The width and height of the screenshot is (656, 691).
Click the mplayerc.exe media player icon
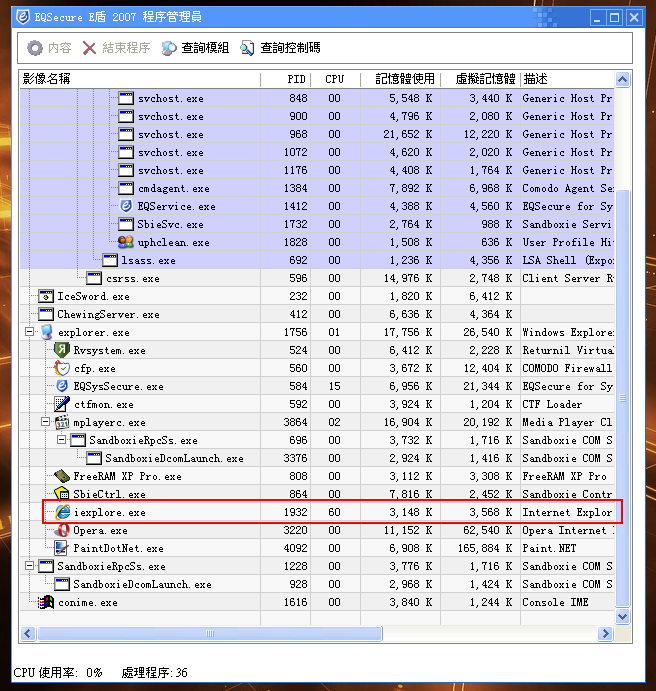(x=62, y=422)
